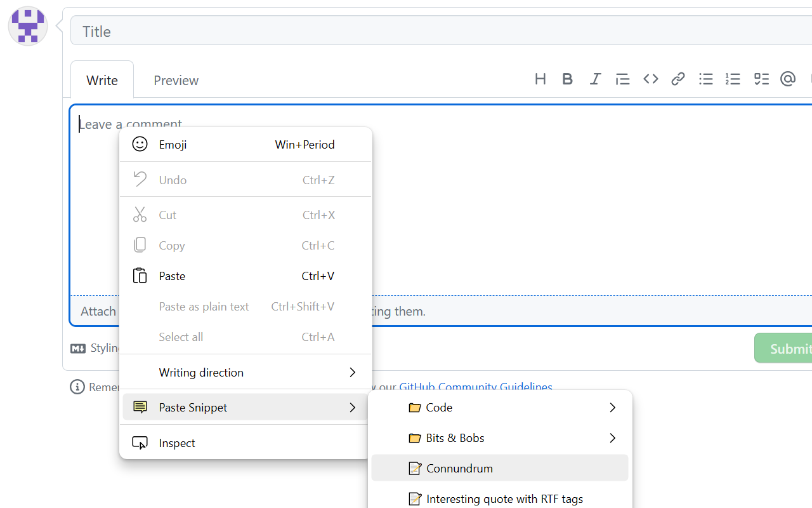This screenshot has height=508, width=812.
Task: Switch to the Preview tab
Action: click(176, 81)
